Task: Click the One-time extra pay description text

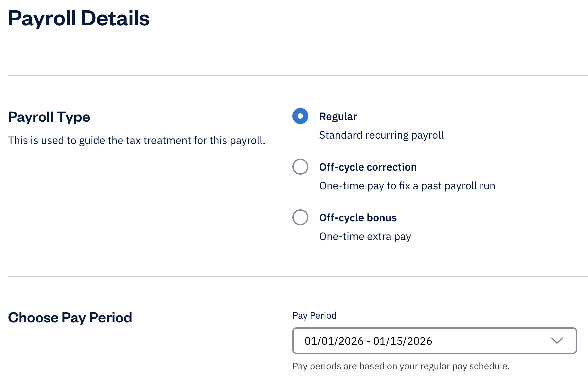Action: (365, 236)
